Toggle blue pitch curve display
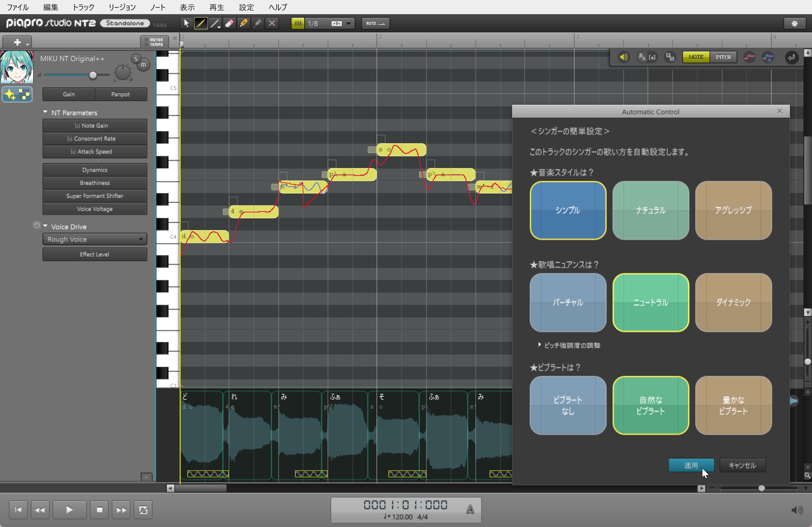The width and height of the screenshot is (812, 527). [x=768, y=57]
